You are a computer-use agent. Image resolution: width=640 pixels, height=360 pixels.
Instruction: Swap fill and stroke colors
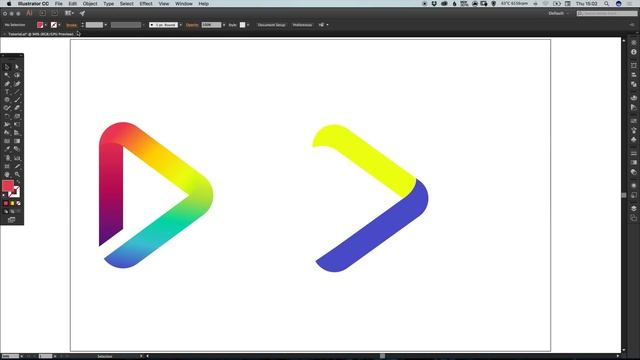[18, 182]
